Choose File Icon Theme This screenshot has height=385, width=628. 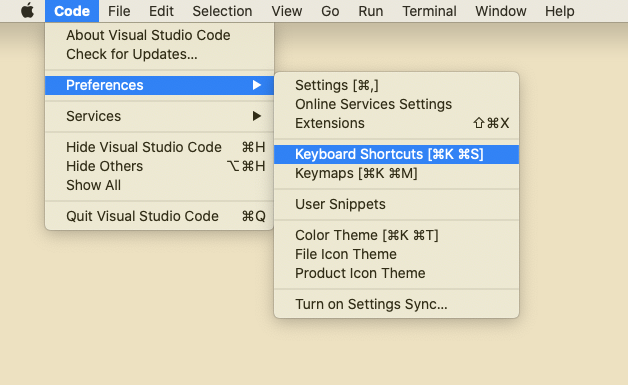click(397, 254)
